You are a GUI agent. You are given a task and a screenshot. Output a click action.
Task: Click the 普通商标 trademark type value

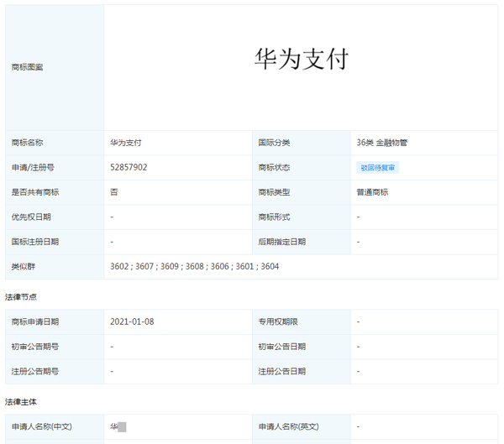coord(372,192)
